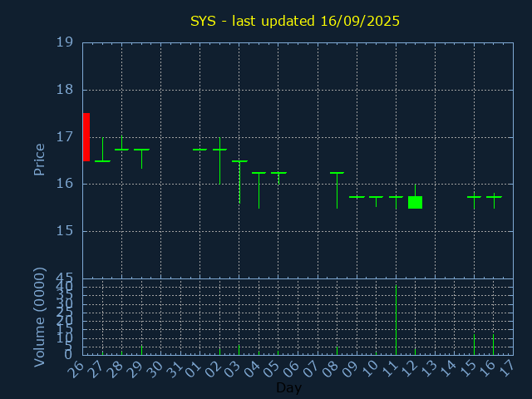532x399 pixels.
Task: Click the day 15 candlestick
Action: 474,200
